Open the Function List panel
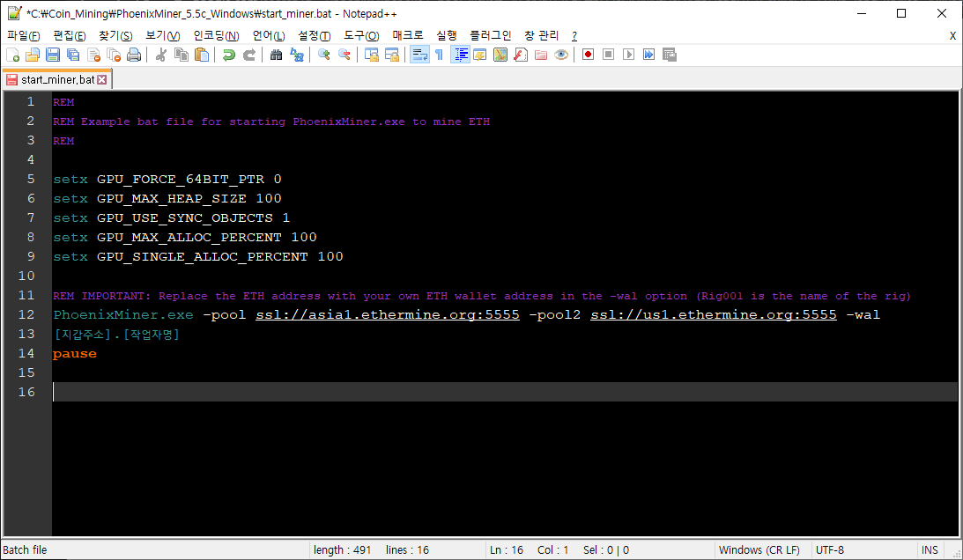The image size is (963, 560). [521, 55]
